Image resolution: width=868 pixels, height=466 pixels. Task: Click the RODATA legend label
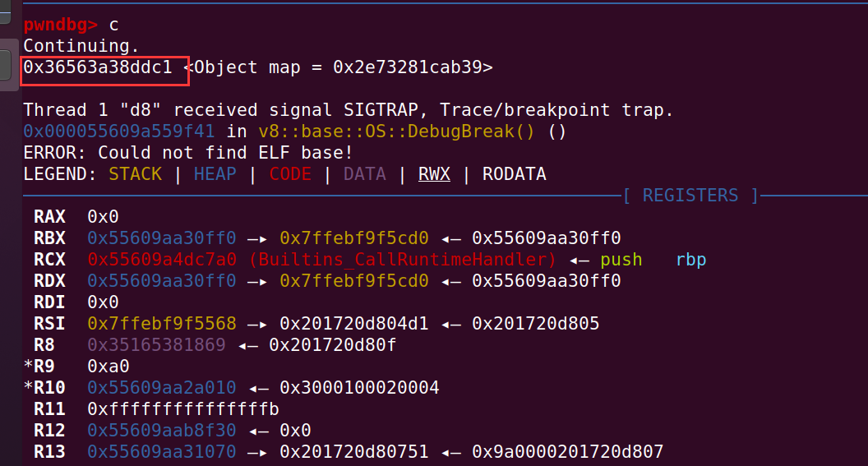point(515,174)
